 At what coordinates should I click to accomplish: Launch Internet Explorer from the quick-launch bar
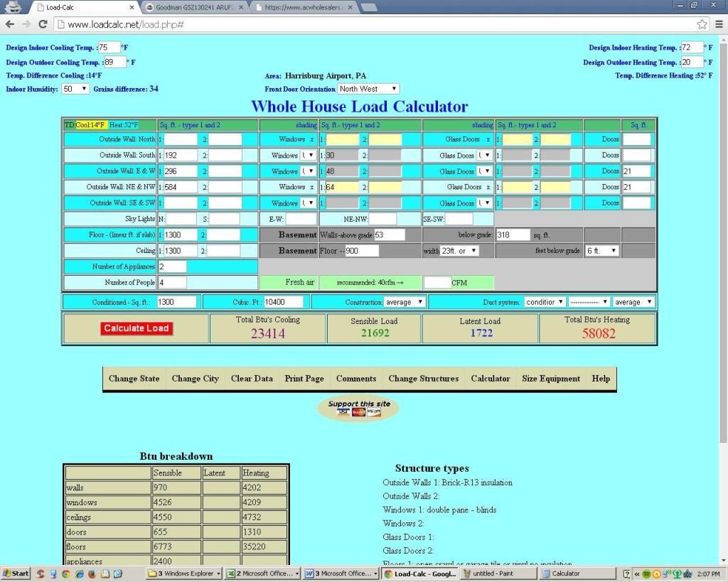pos(79,573)
